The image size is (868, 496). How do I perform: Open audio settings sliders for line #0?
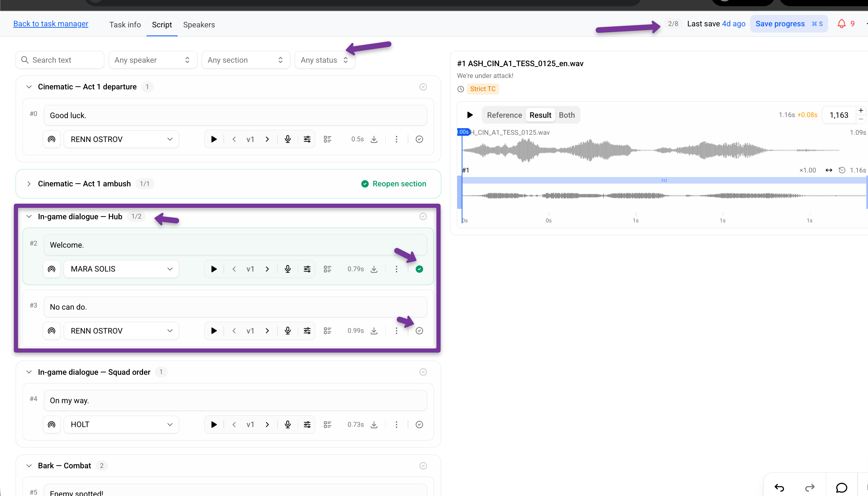tap(307, 139)
